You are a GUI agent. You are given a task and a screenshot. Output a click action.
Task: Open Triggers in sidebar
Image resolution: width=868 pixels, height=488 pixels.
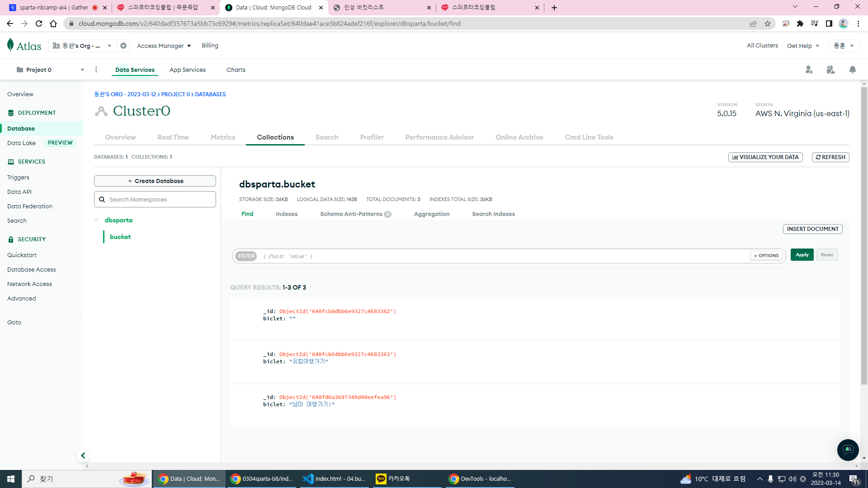click(18, 177)
